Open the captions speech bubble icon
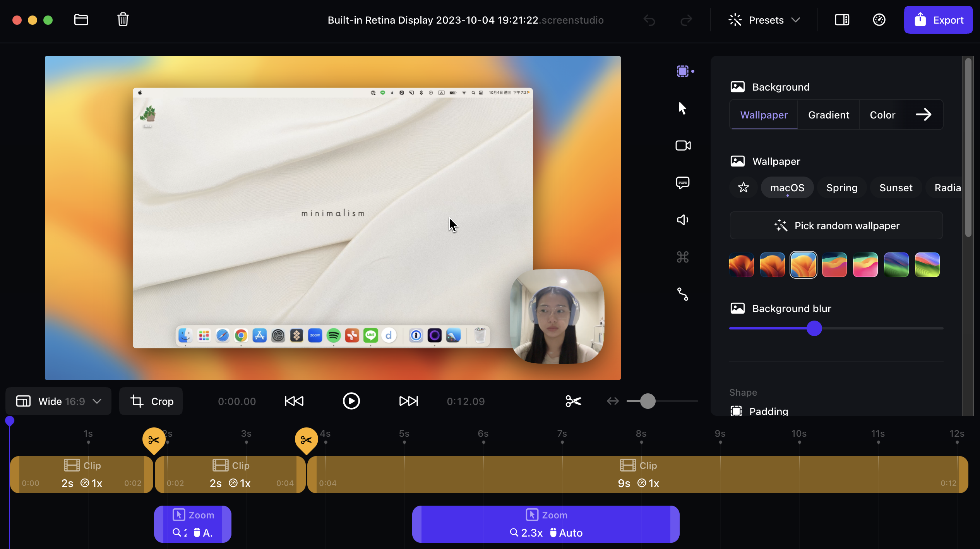 tap(683, 182)
